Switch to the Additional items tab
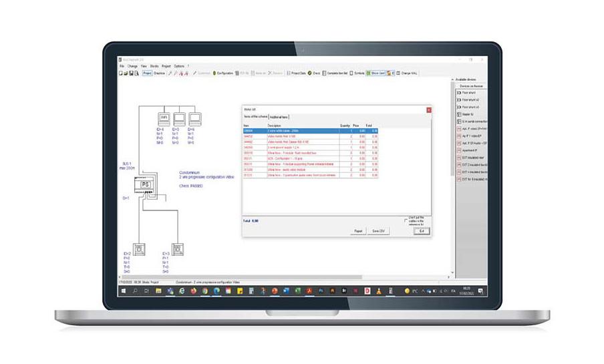The image size is (604, 364). [x=279, y=117]
